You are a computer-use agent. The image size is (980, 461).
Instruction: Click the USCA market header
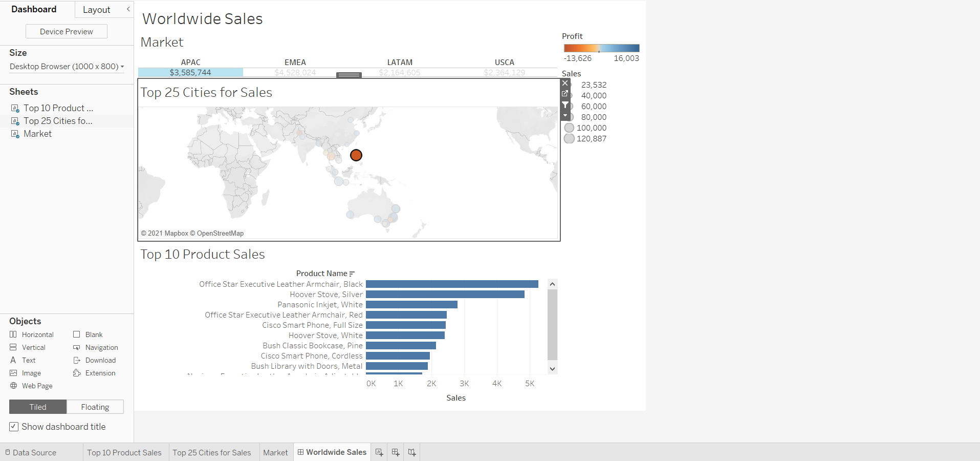pyautogui.click(x=505, y=62)
